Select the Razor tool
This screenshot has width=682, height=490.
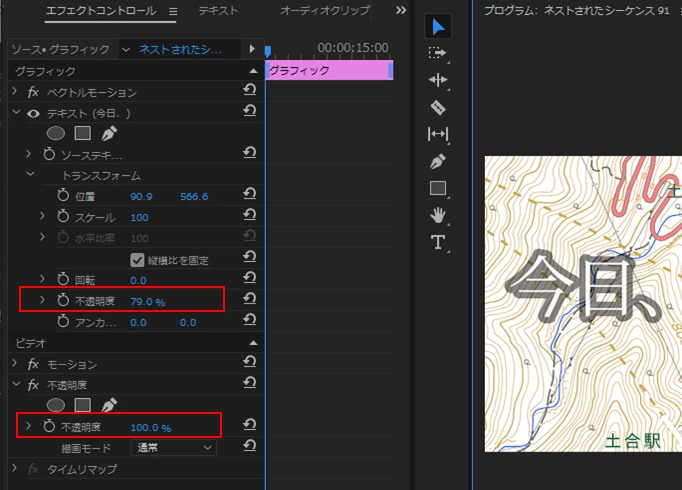point(438,107)
